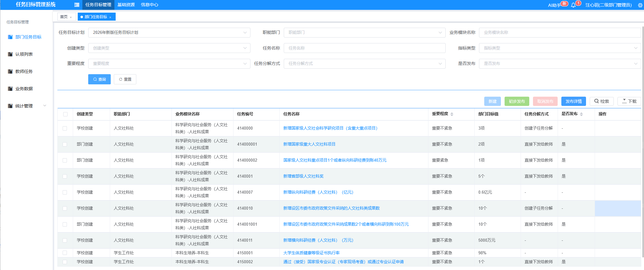
Task: Open the 汪心玥 user account menu
Action: click(x=609, y=5)
